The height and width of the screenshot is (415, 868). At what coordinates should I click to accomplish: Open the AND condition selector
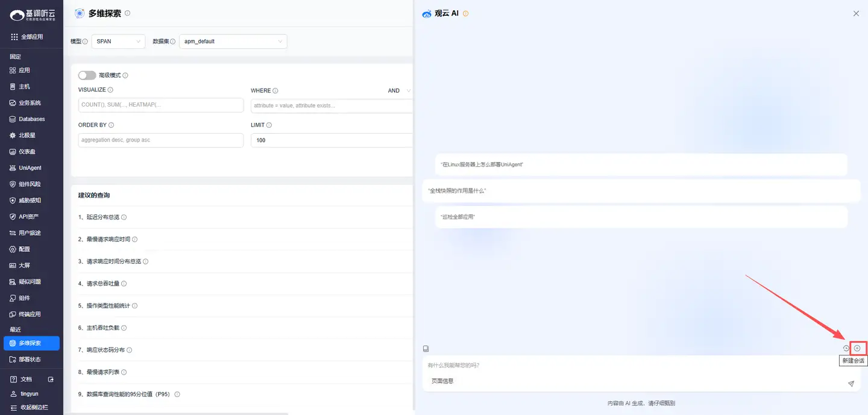(398, 90)
